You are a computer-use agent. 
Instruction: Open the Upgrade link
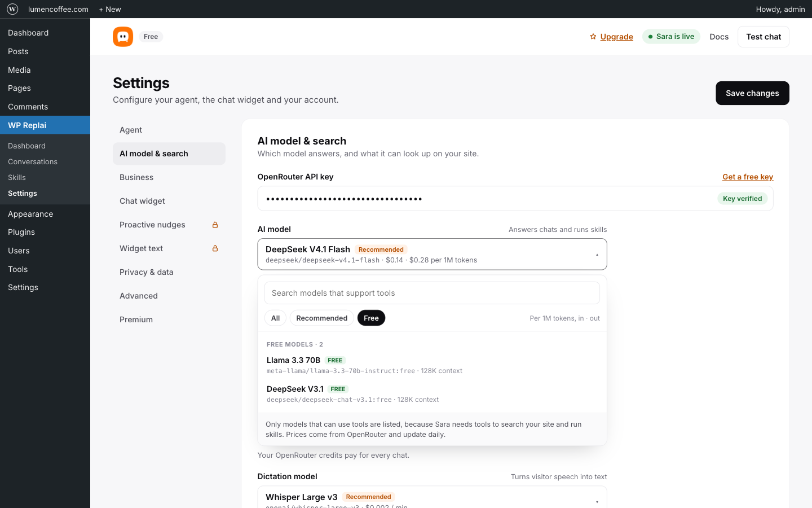pos(616,37)
